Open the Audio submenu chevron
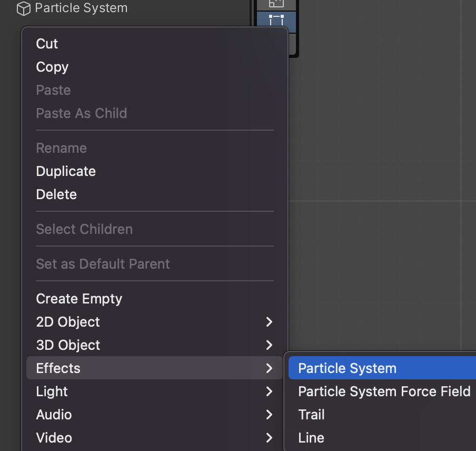Viewport: 476px width, 451px height. pyautogui.click(x=269, y=414)
